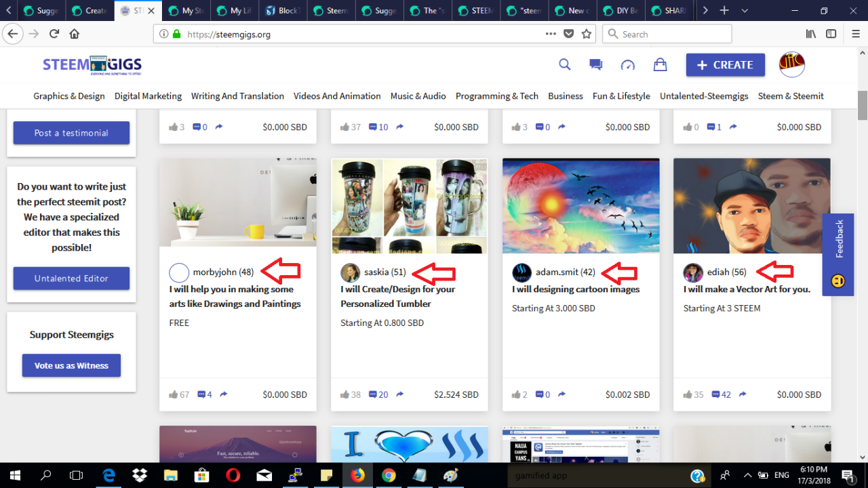Open the Untalented-Steemgigs category

704,96
